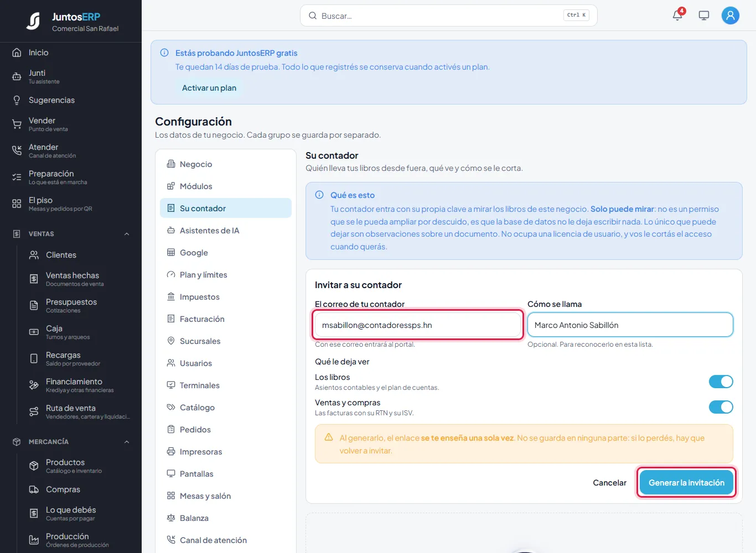Click the Sugerencias lightbulb icon
The image size is (756, 553).
tap(17, 100)
